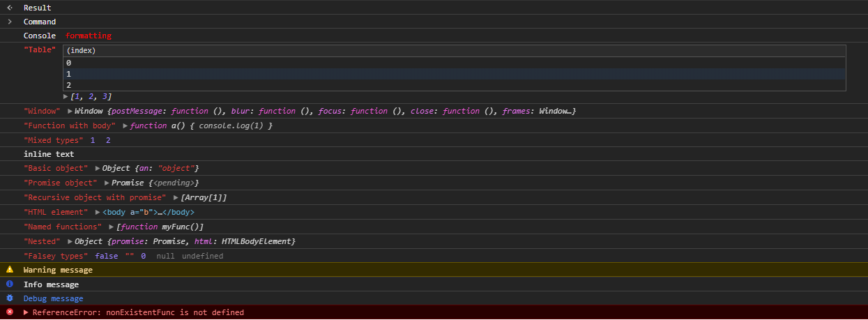This screenshot has height=320, width=868.
Task: Expand the [function myFunc()] array
Action: [112, 227]
